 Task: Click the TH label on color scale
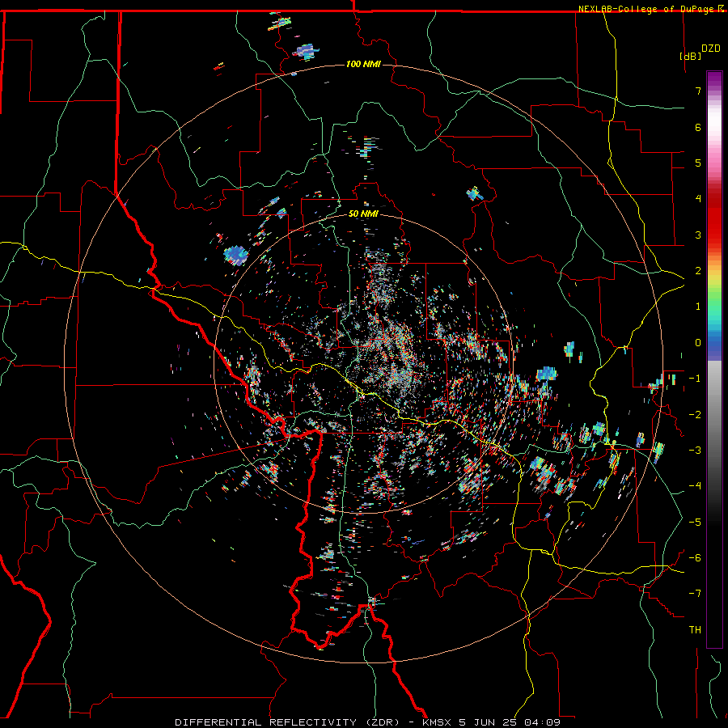pos(695,630)
